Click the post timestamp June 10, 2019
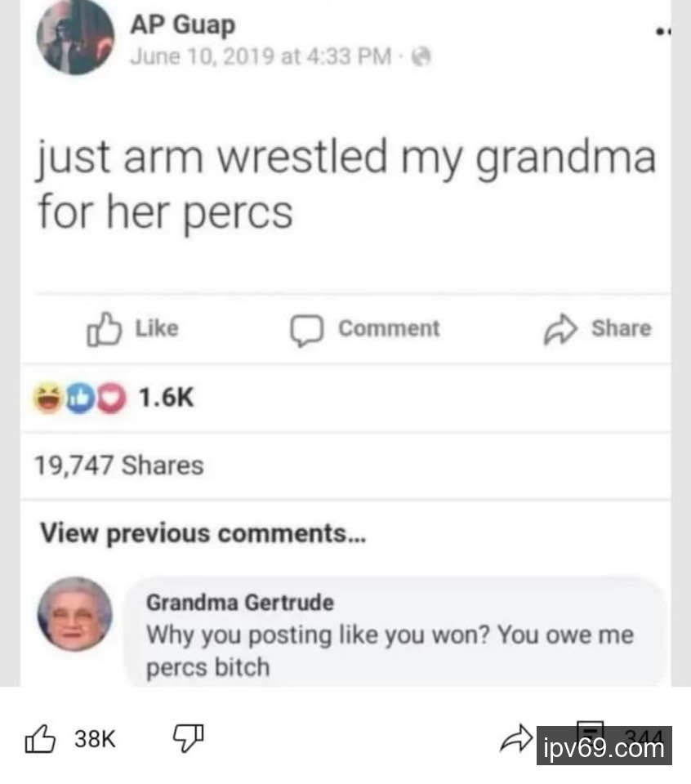691x784 pixels. click(261, 56)
